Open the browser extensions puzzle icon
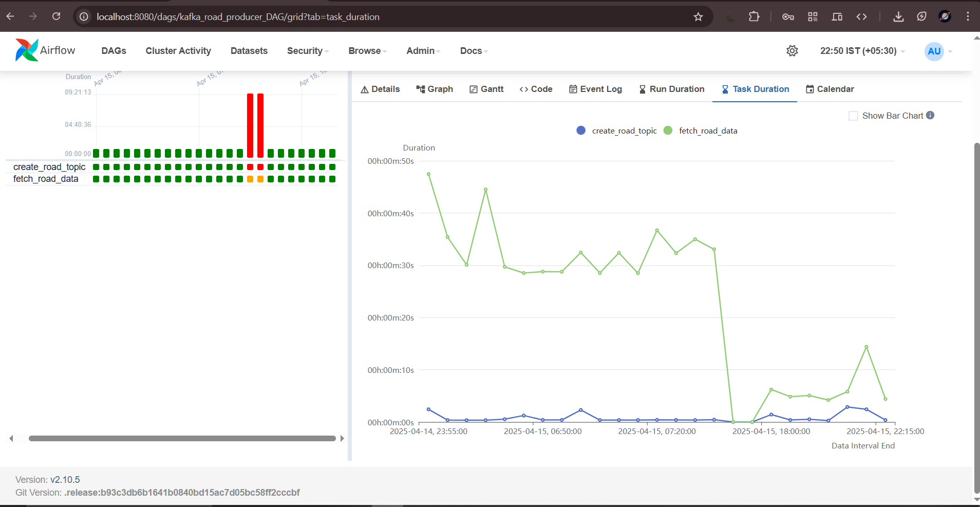The height and width of the screenshot is (507, 980). point(754,17)
